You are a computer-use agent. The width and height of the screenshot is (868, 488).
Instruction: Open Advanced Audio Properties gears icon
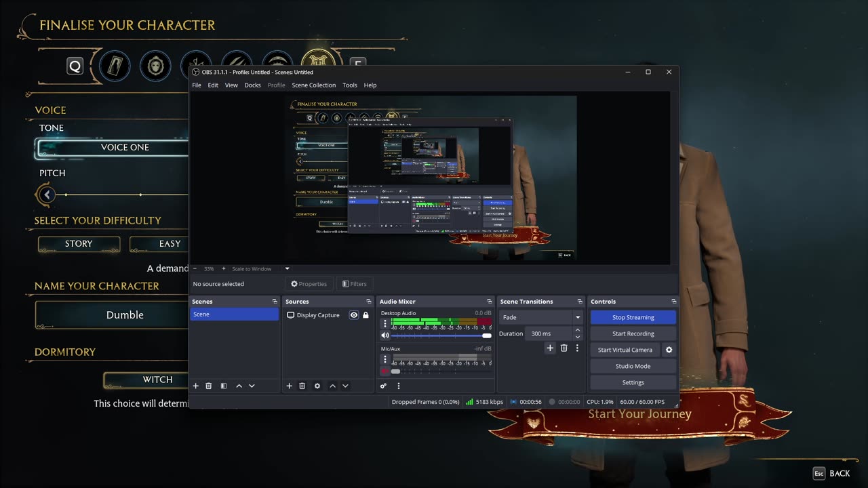383,386
